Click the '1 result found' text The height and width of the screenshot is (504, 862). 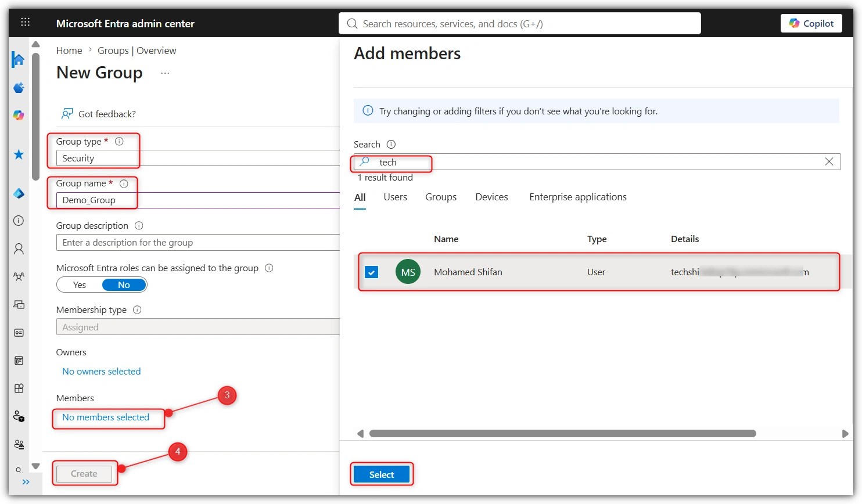tap(385, 178)
